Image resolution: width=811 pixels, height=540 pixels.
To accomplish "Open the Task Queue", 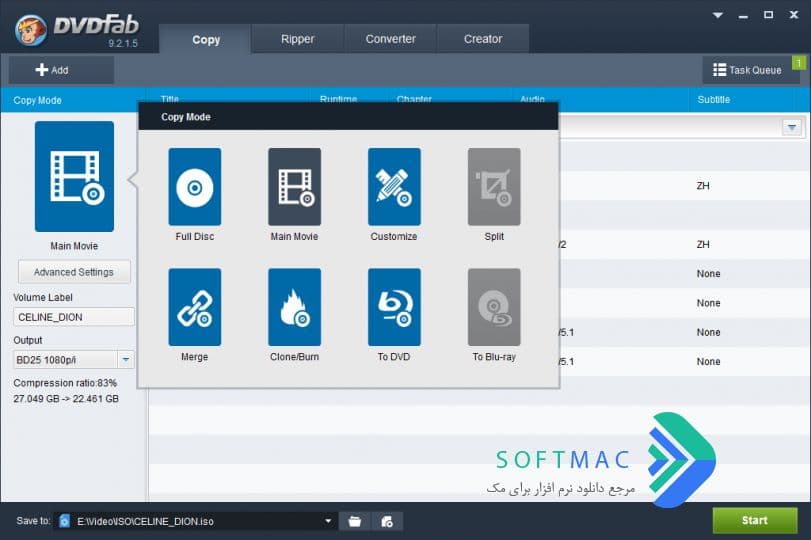I will 747,70.
